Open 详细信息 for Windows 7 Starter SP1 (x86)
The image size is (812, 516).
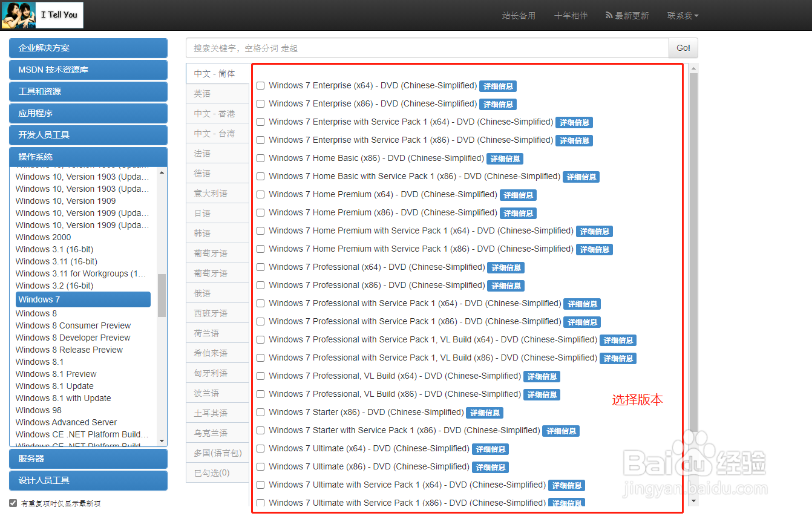point(561,431)
